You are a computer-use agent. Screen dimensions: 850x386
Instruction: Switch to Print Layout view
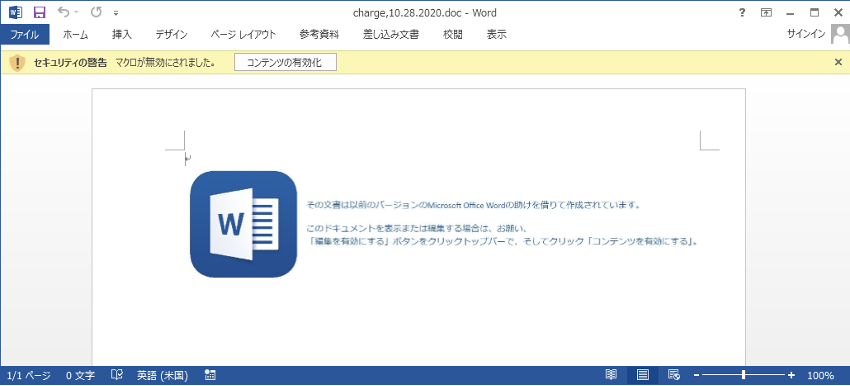tap(643, 375)
